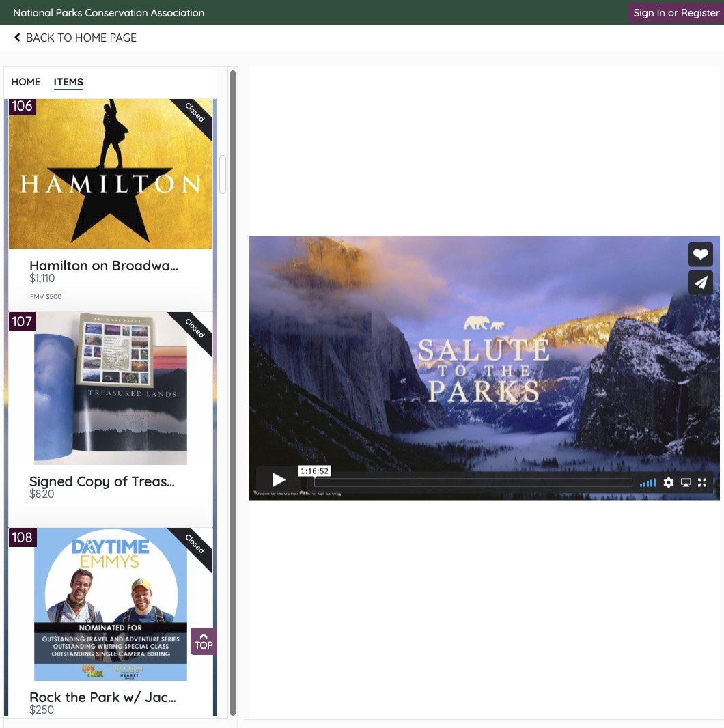Screen dimensions: 724x728
Task: Click National Parks Conservation Association header
Action: pos(109,13)
